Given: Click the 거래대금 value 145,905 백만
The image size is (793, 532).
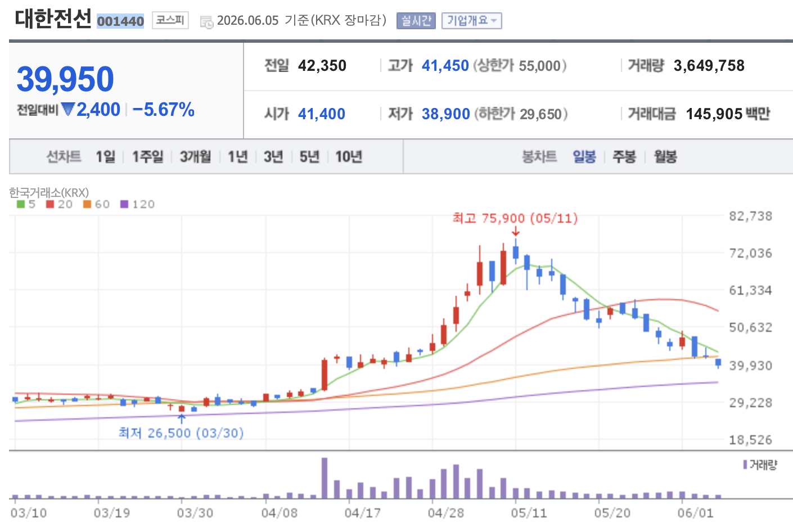Looking at the screenshot, I should (728, 114).
